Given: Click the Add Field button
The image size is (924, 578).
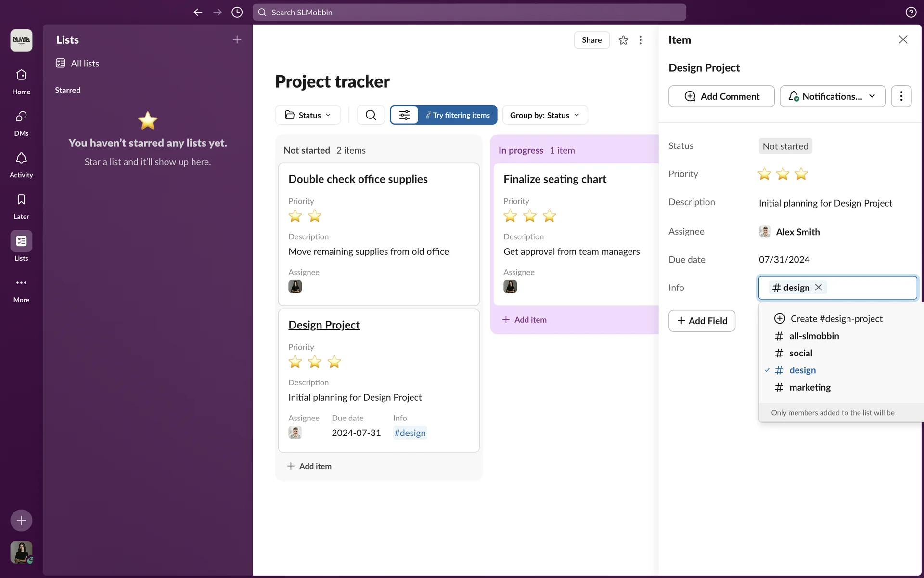Looking at the screenshot, I should click(702, 321).
